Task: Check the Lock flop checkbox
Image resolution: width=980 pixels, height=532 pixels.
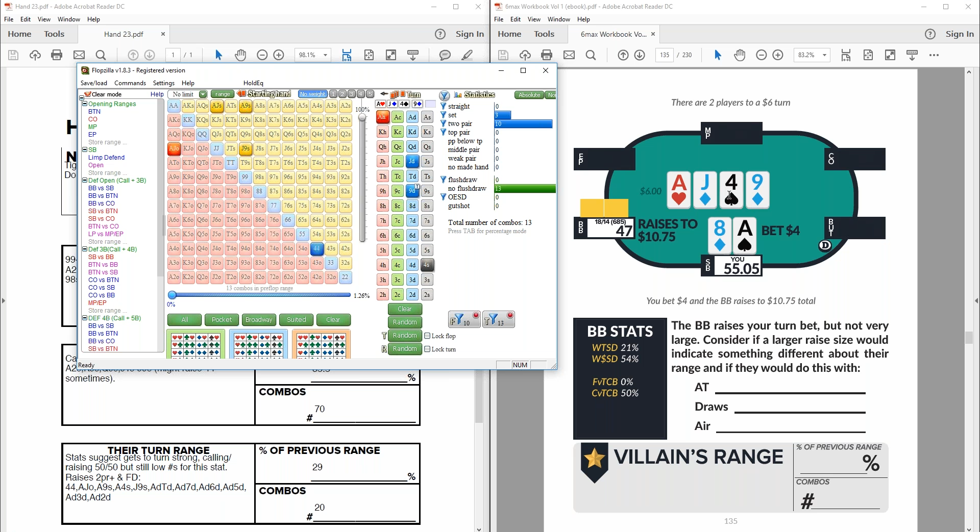Action: [x=428, y=336]
